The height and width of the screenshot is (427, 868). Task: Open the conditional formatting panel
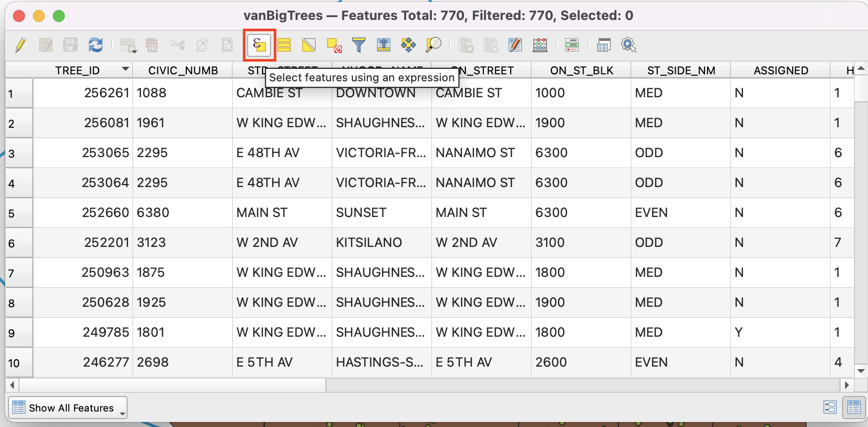click(x=572, y=45)
